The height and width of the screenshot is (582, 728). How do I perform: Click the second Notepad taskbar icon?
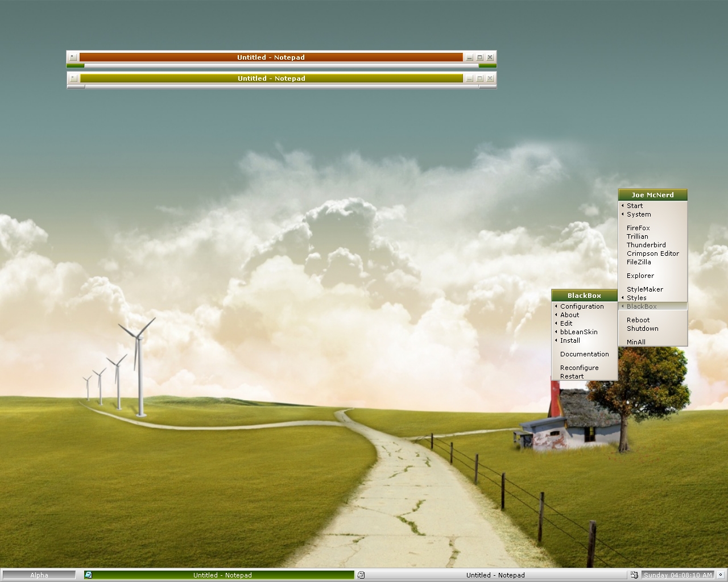pos(361,575)
